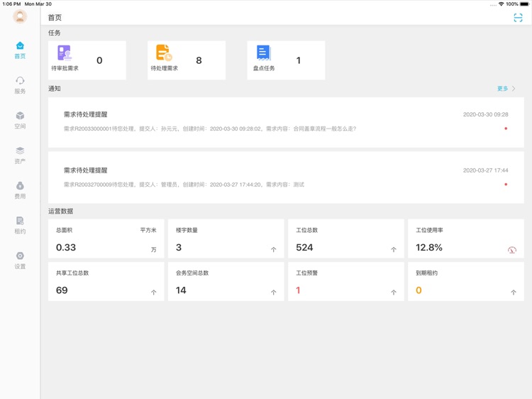532x399 pixels.
Task: Tap the scan QR code icon
Action: click(x=518, y=18)
